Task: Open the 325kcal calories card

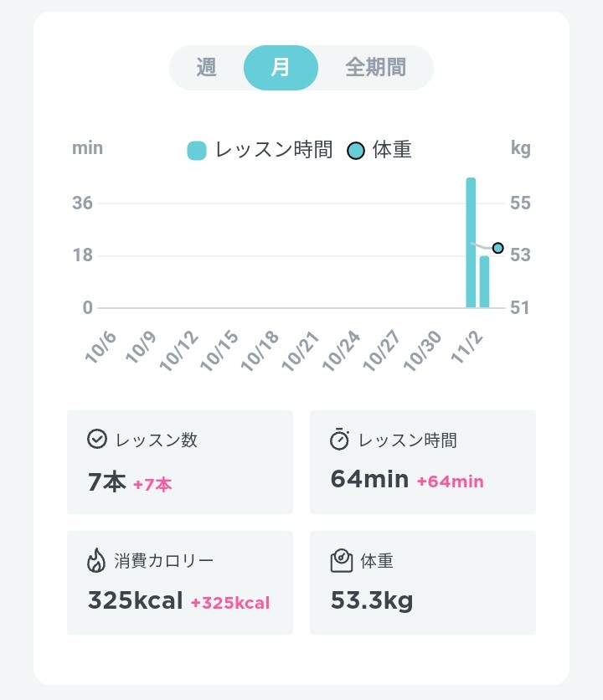Action: (180, 583)
